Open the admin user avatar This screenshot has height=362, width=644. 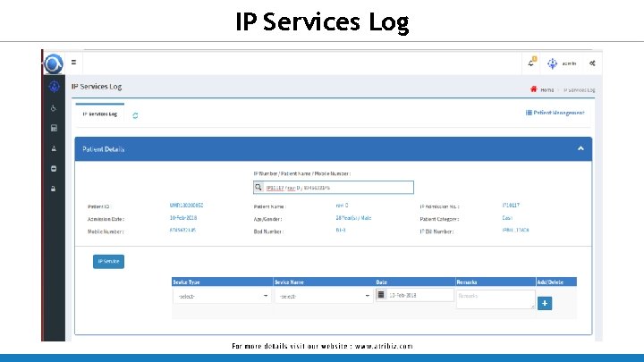553,63
